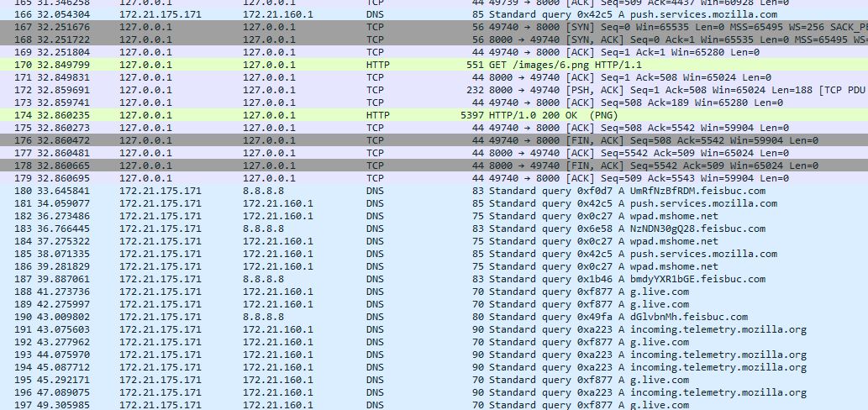Click packet 189 at time 42.275997
This screenshot has width=868, height=410.
[x=434, y=304]
